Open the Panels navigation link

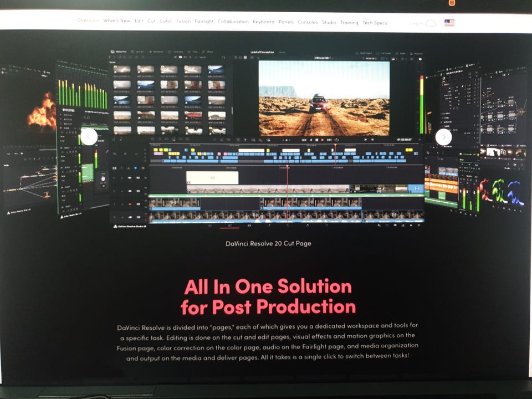point(286,22)
